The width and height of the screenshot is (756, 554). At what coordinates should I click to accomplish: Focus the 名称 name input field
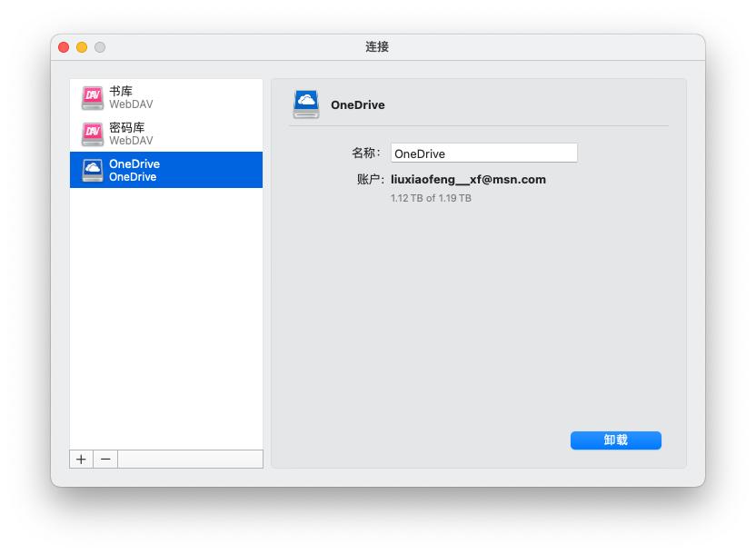click(x=484, y=153)
